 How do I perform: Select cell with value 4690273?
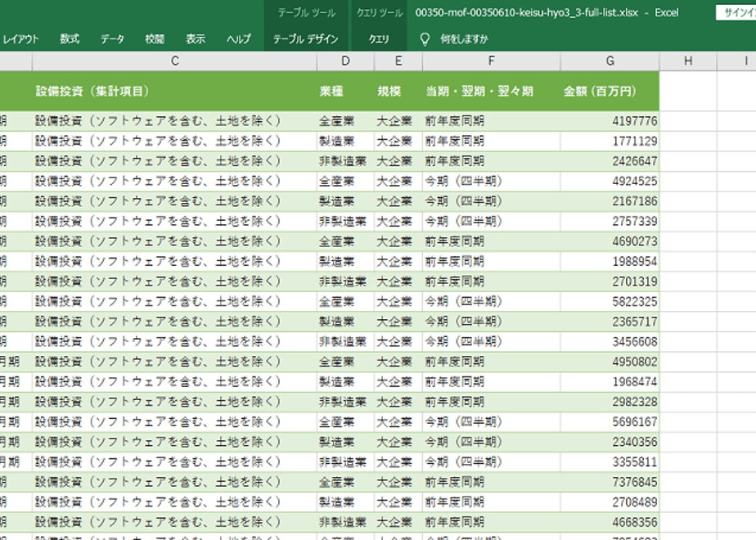pos(610,241)
